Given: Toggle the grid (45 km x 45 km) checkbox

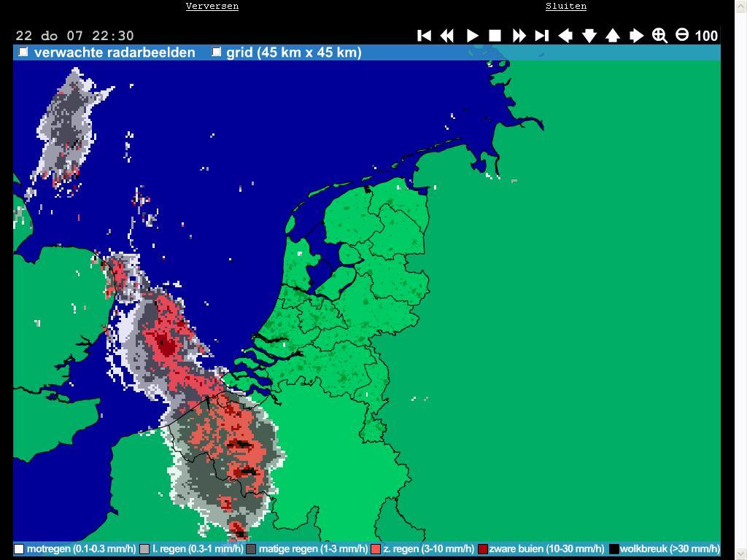Looking at the screenshot, I should pos(216,52).
